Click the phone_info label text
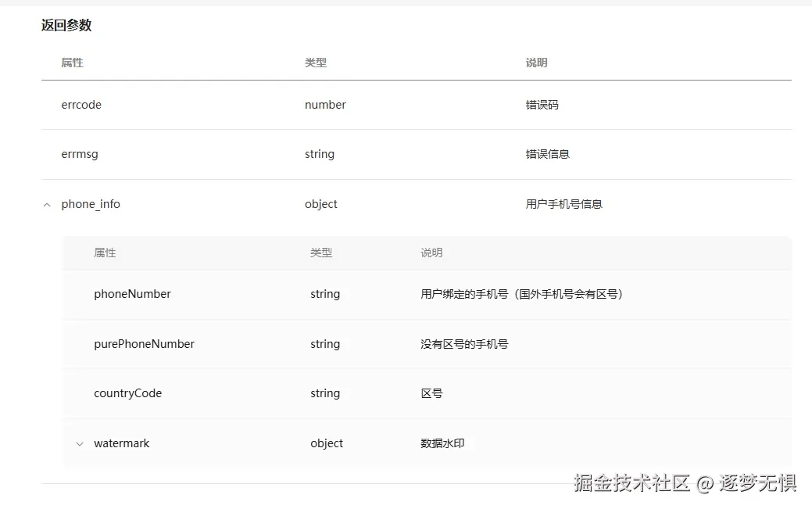Viewport: 812px width, 509px height. click(x=91, y=204)
